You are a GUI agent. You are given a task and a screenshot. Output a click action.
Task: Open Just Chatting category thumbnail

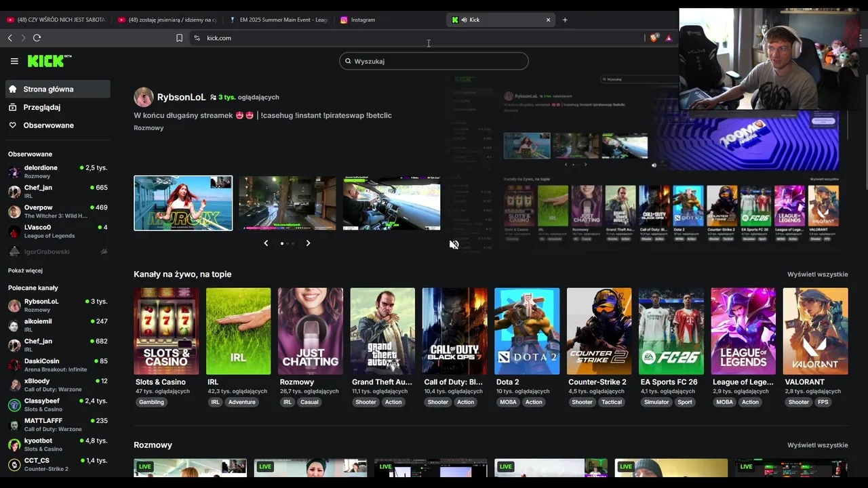pos(311,331)
